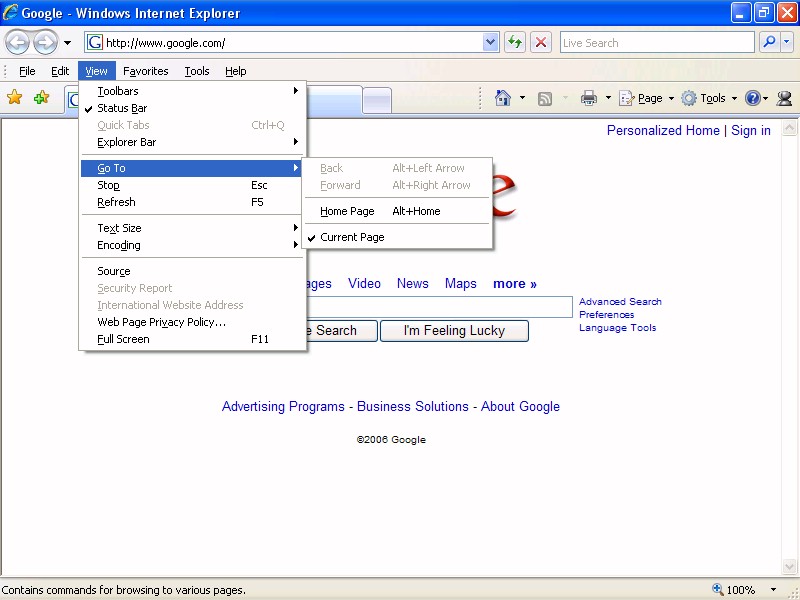Open the Advanced Search link
Image resolution: width=800 pixels, height=600 pixels.
tap(620, 301)
